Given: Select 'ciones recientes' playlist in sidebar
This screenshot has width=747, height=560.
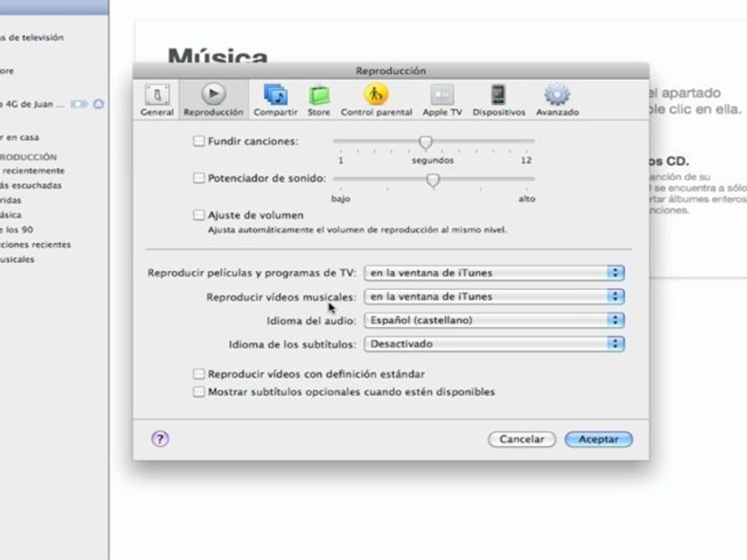Looking at the screenshot, I should (x=35, y=244).
